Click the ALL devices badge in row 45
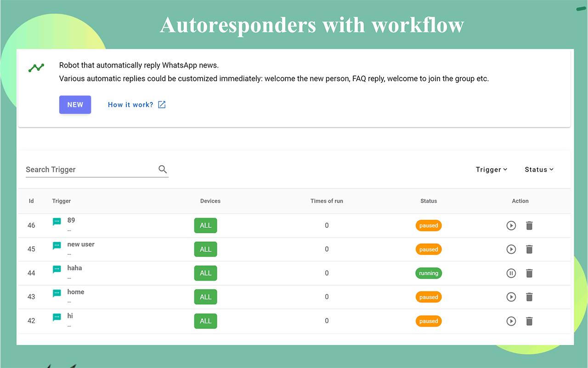Viewport: 588px width, 368px height. tap(206, 249)
